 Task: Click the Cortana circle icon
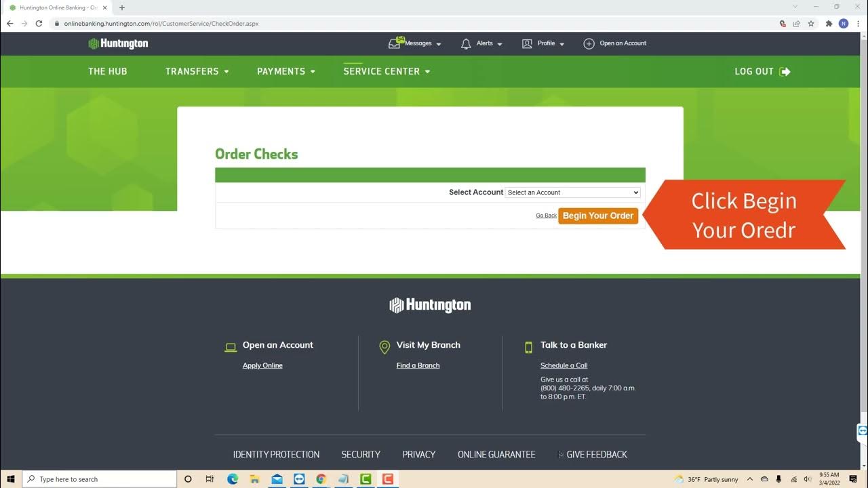189,479
